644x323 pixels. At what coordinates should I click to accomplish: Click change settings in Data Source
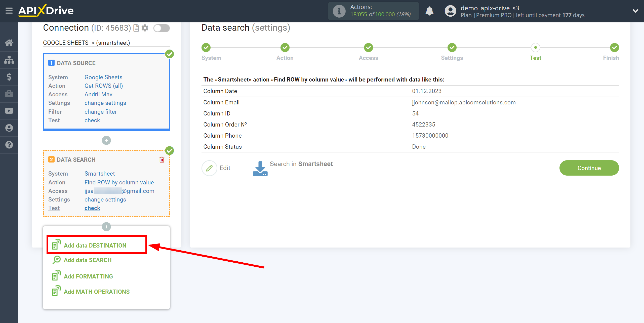pos(105,103)
